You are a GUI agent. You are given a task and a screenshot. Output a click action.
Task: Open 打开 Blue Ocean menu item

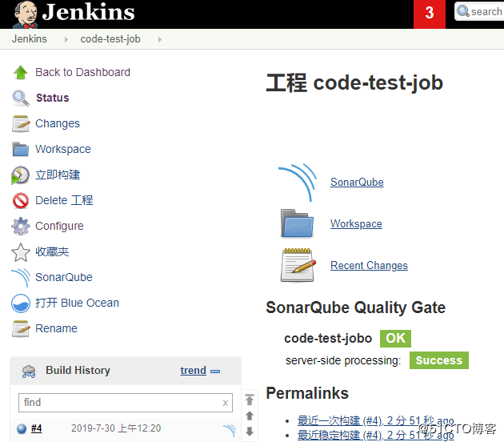tap(77, 303)
